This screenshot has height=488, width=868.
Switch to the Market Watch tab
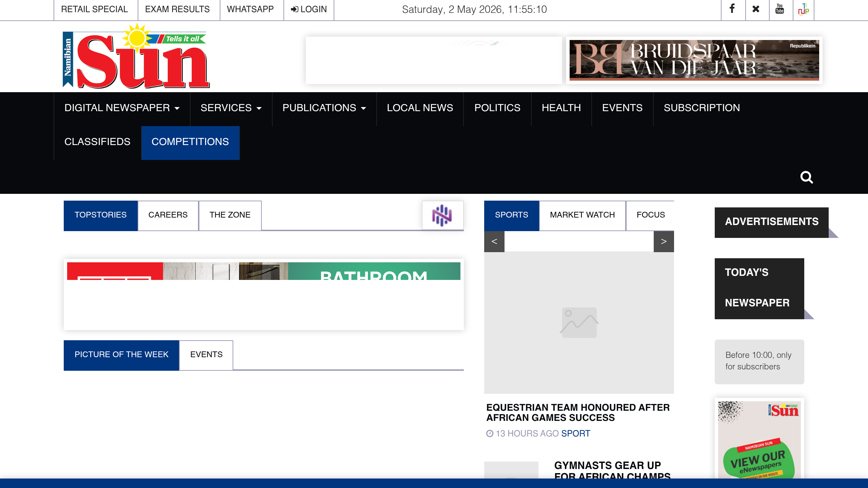(582, 215)
